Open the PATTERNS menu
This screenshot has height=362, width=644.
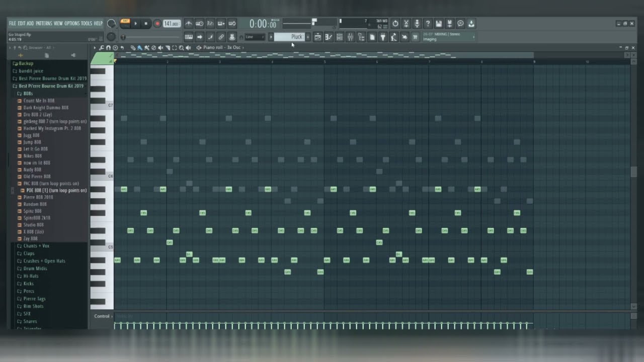click(44, 23)
